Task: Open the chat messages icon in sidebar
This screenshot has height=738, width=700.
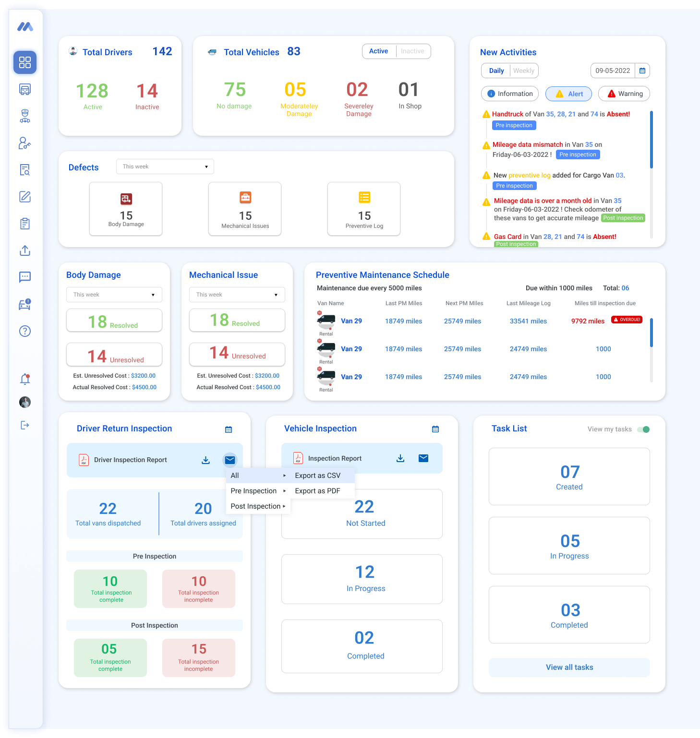Action: pos(25,277)
